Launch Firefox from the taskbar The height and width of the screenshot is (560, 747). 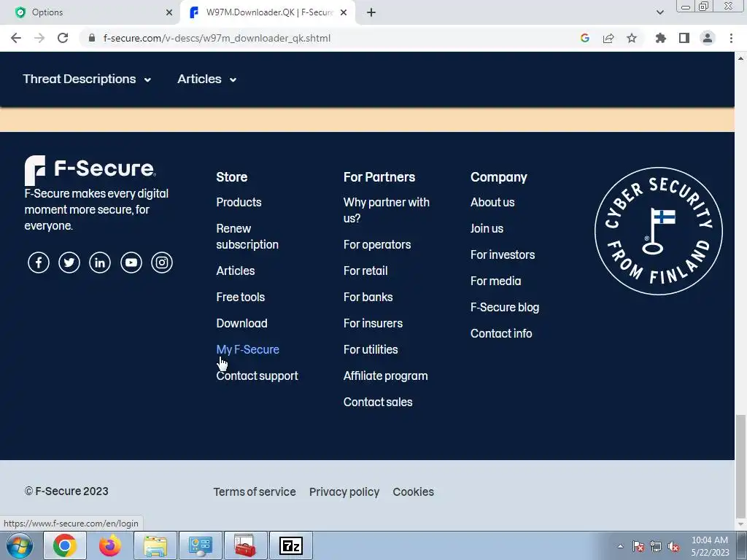tap(110, 545)
